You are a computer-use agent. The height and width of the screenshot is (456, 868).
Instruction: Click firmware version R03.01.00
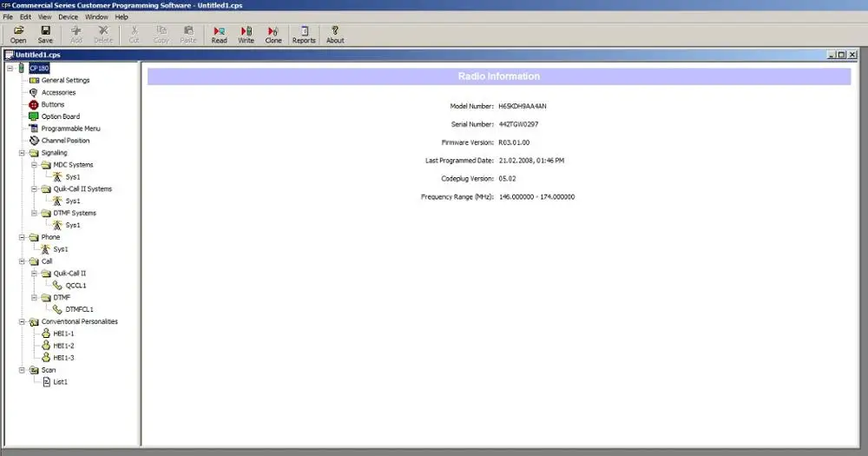[x=514, y=142]
